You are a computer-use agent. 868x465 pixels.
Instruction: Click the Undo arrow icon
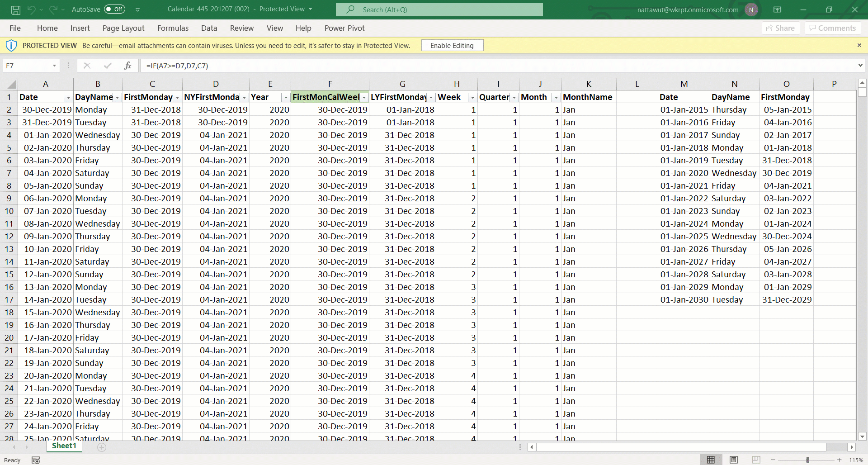31,9
